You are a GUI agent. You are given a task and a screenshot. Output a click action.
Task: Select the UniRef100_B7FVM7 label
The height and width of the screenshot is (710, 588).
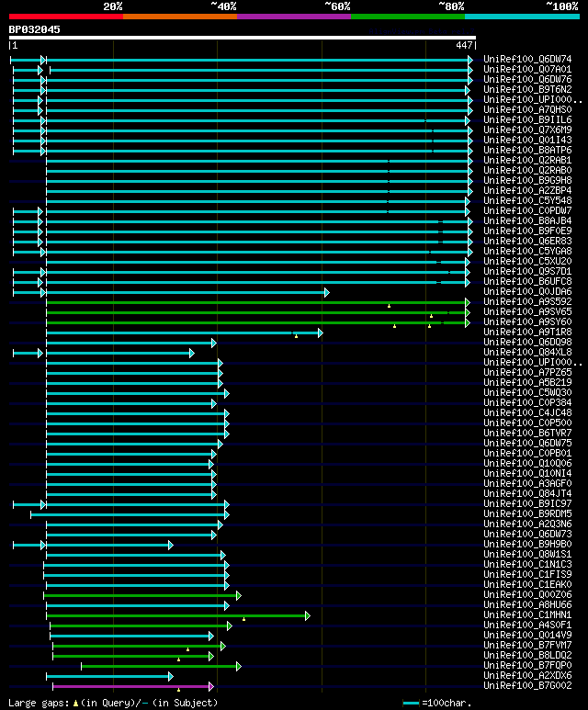[x=527, y=646]
